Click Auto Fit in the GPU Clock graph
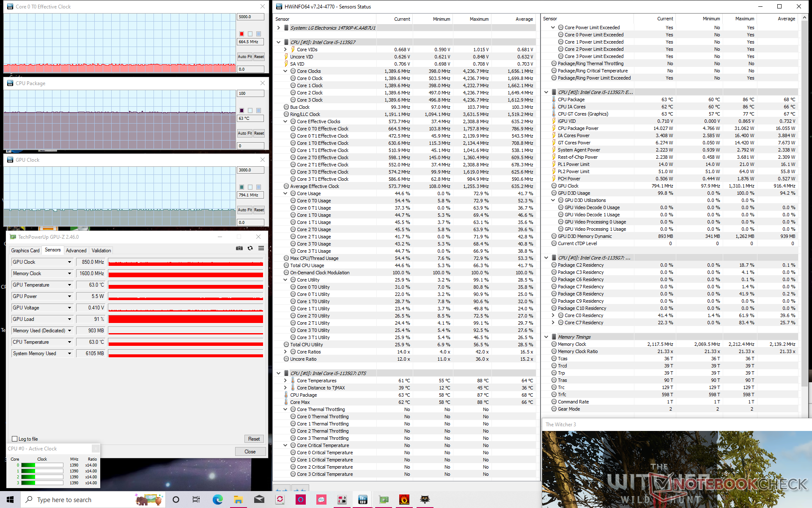 (244, 210)
